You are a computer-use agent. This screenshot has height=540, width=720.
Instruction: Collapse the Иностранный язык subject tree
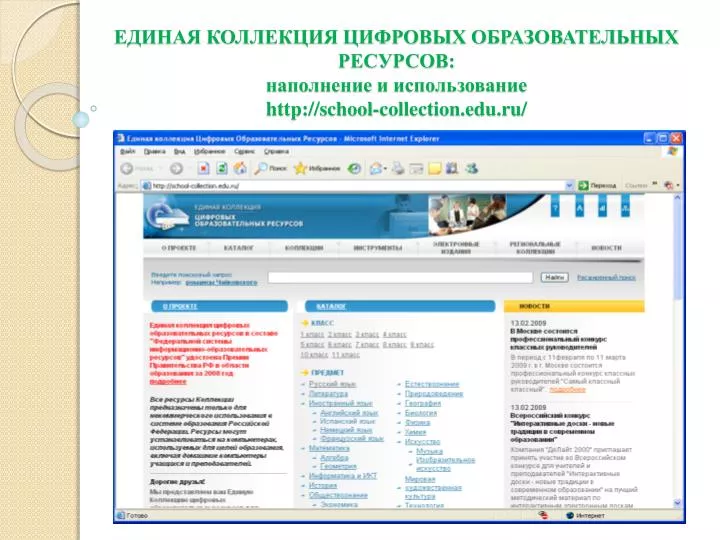pos(303,404)
